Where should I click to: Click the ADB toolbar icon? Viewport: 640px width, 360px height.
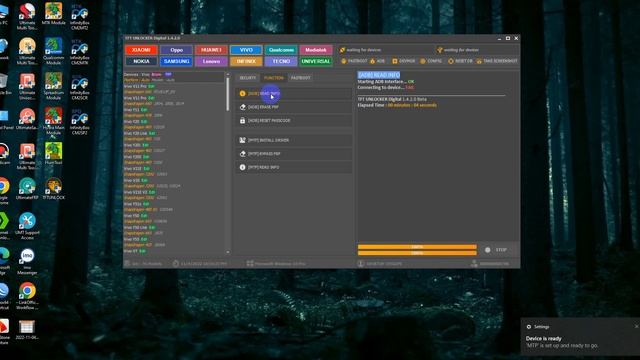pos(372,61)
